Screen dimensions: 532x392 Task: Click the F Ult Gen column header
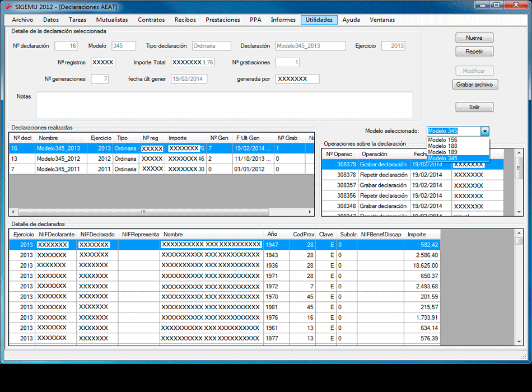(253, 138)
